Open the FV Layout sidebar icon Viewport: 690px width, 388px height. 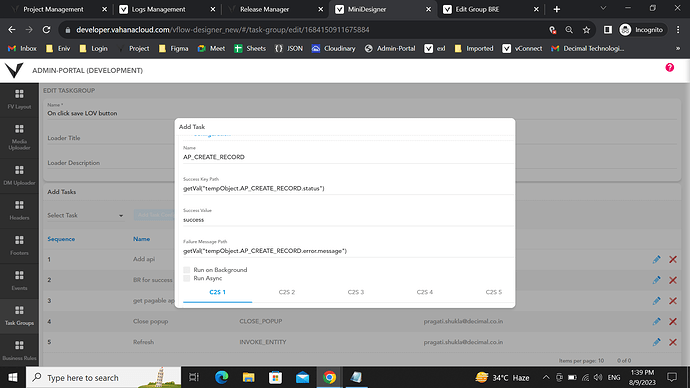19,99
